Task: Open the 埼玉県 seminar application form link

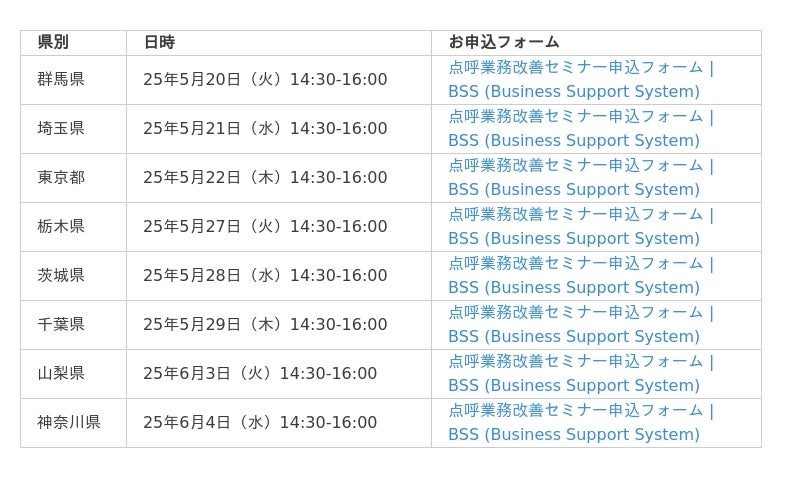Action: (581, 129)
